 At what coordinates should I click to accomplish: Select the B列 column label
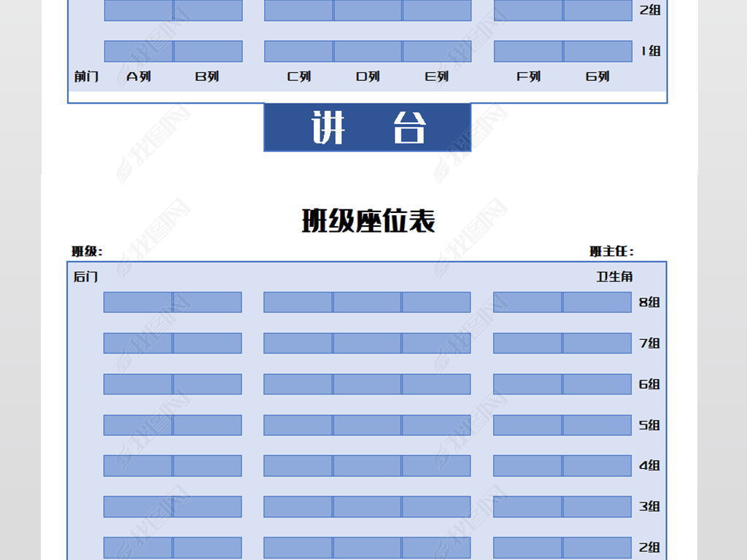207,77
